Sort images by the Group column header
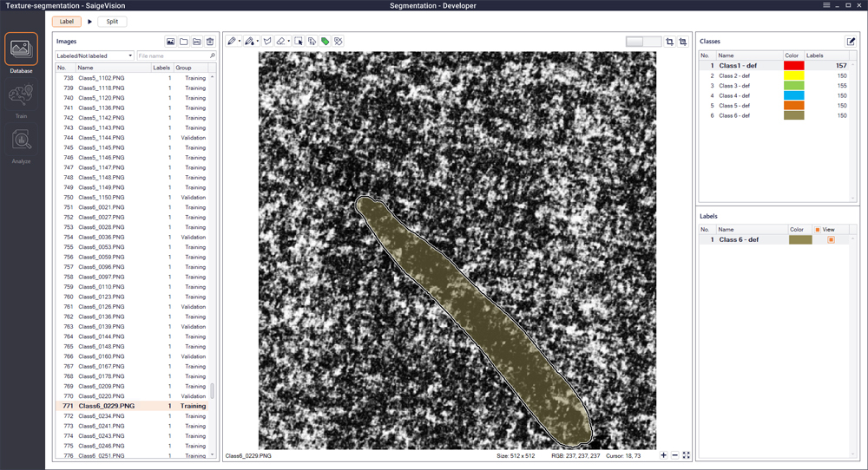This screenshot has width=868, height=470. pos(190,68)
